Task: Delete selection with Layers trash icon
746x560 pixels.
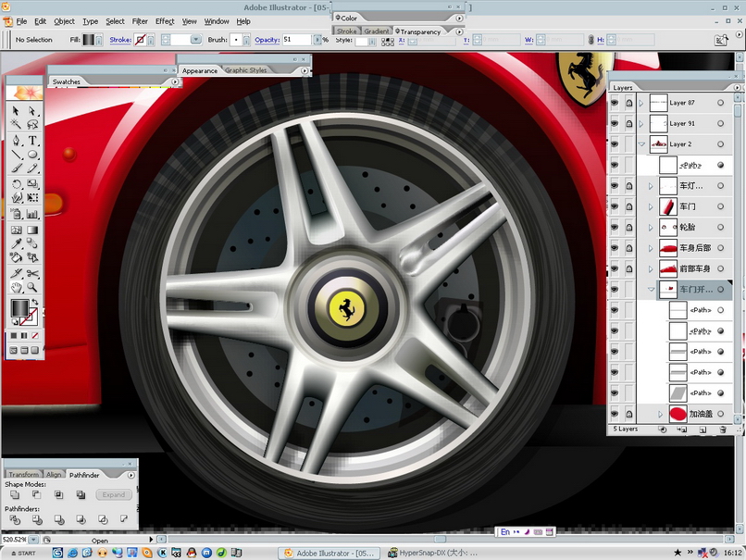Action: (x=723, y=429)
